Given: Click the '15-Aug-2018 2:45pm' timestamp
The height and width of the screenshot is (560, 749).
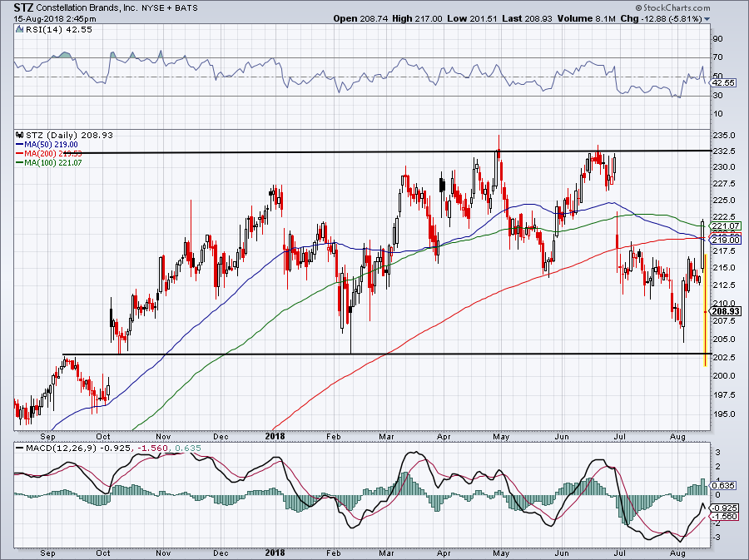Looking at the screenshot, I should click(x=55, y=19).
